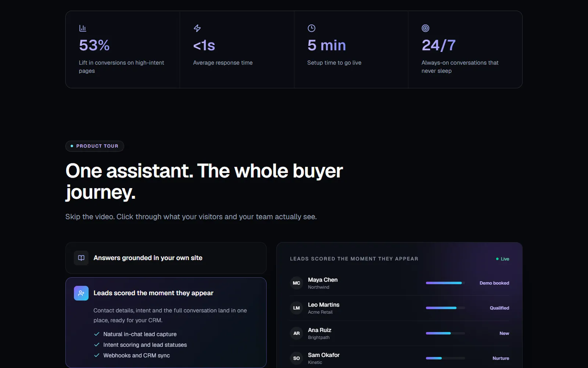Image resolution: width=588 pixels, height=368 pixels.
Task: Click the LM avatar for Leo Martins
Action: (x=297, y=308)
